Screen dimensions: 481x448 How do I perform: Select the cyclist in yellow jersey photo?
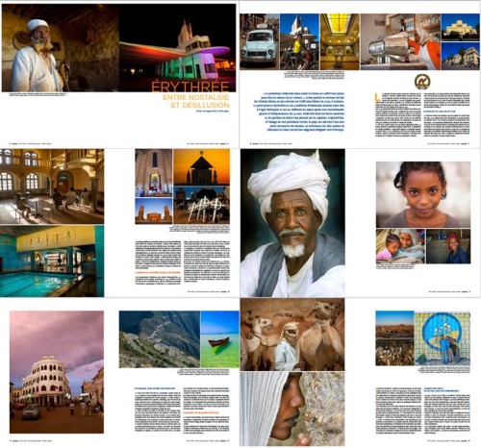click(299, 41)
